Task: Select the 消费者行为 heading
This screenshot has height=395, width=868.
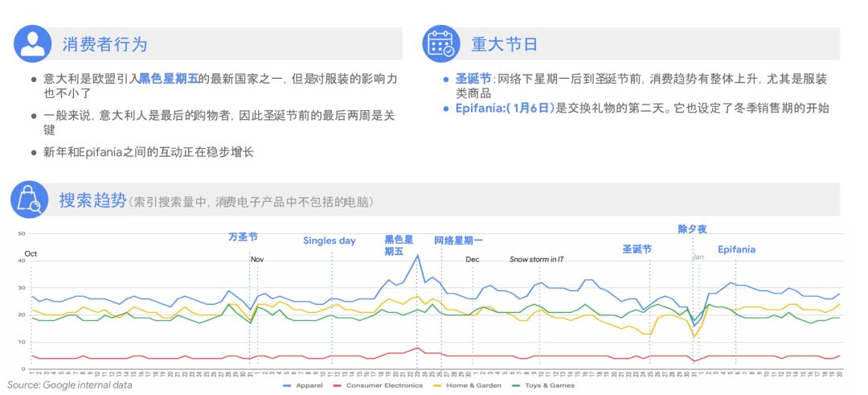Action: click(104, 44)
